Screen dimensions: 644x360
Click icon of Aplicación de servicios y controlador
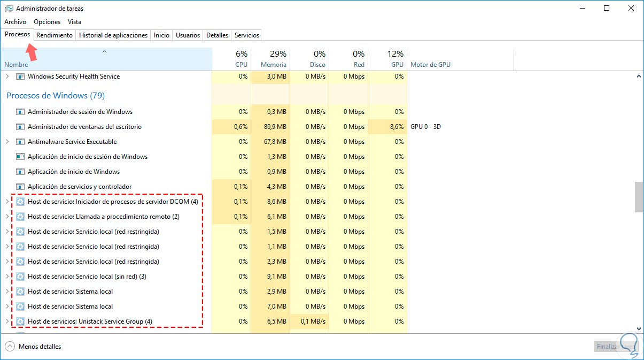pyautogui.click(x=20, y=187)
